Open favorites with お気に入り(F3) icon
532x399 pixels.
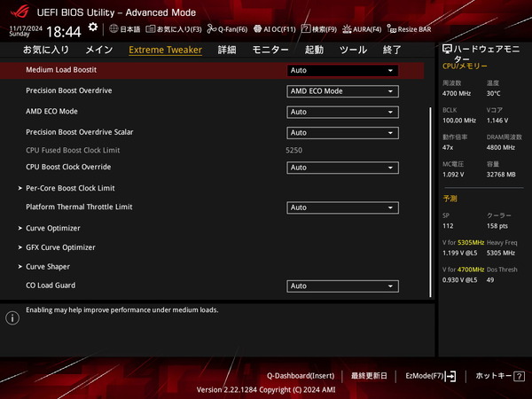(151, 29)
